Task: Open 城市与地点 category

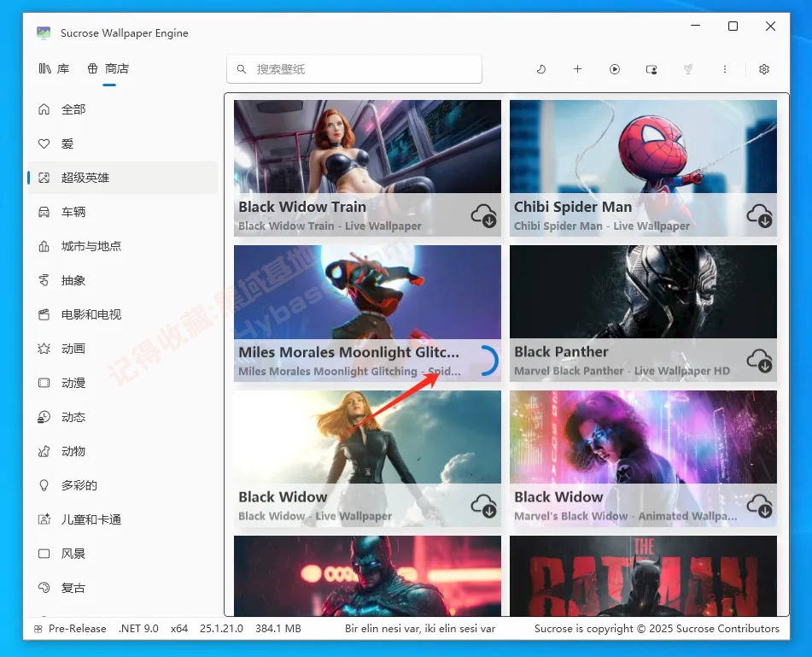Action: (123, 246)
